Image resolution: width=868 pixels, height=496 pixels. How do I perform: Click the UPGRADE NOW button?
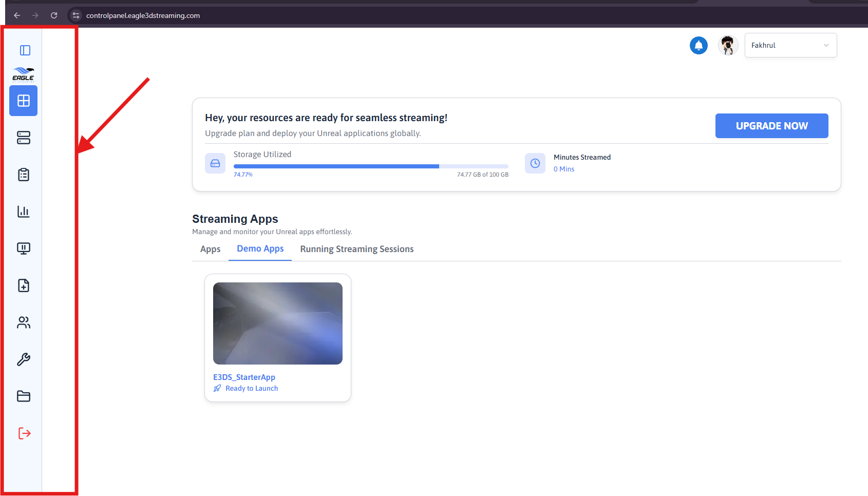click(771, 126)
